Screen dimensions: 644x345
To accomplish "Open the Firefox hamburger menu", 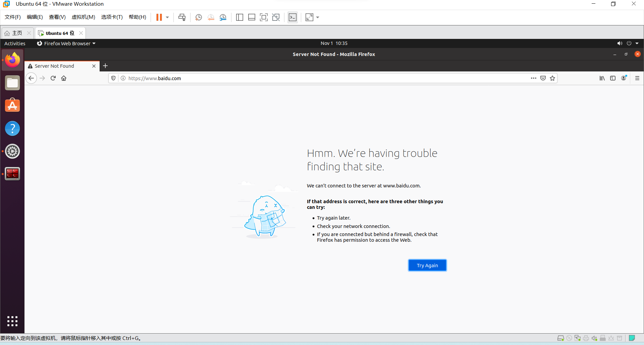I will click(x=637, y=78).
